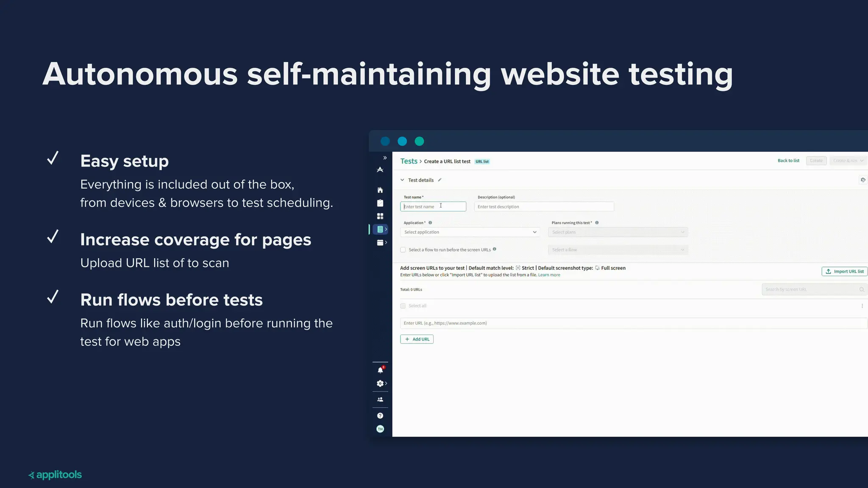Click the Full screen screenshot type icon

click(x=597, y=268)
